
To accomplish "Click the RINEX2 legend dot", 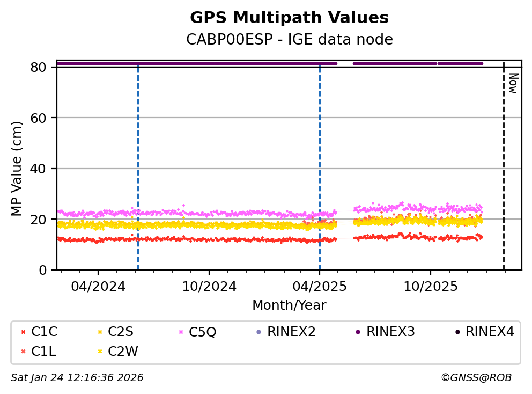I will (259, 332).
